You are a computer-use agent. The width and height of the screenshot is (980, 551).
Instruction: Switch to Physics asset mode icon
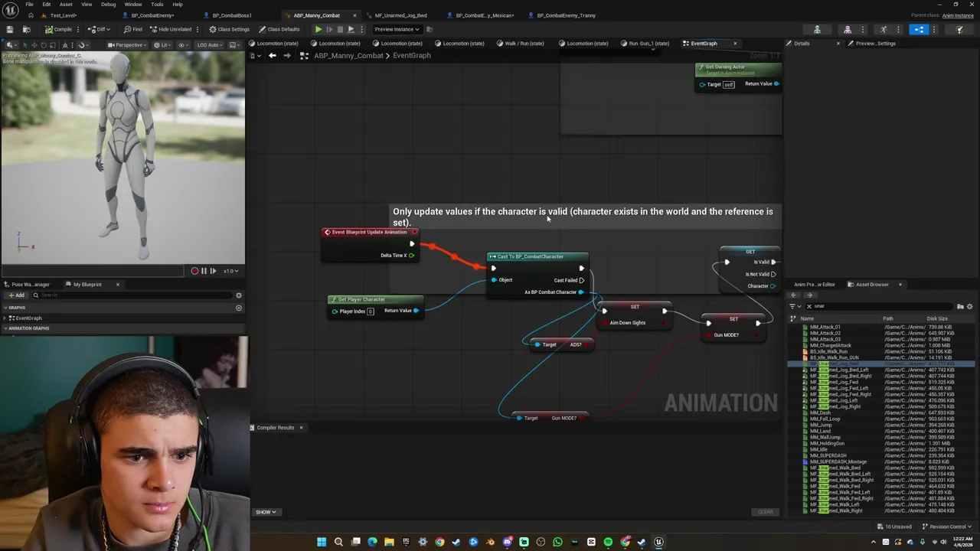click(959, 29)
